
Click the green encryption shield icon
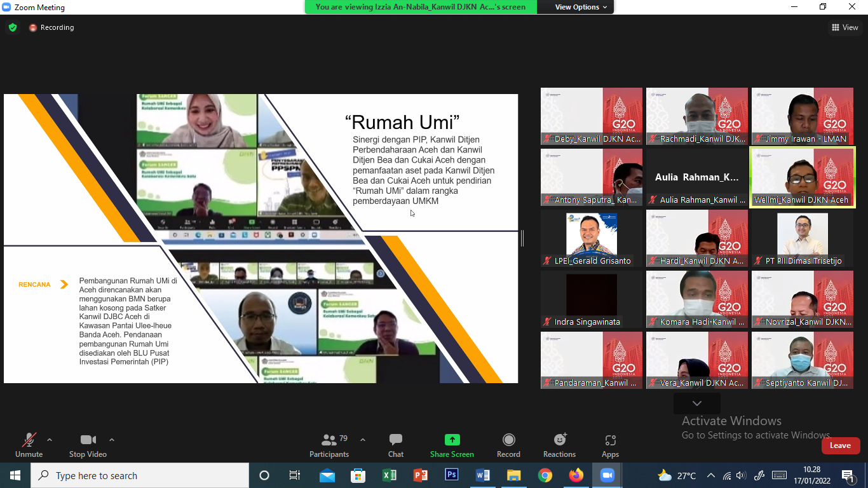click(13, 27)
